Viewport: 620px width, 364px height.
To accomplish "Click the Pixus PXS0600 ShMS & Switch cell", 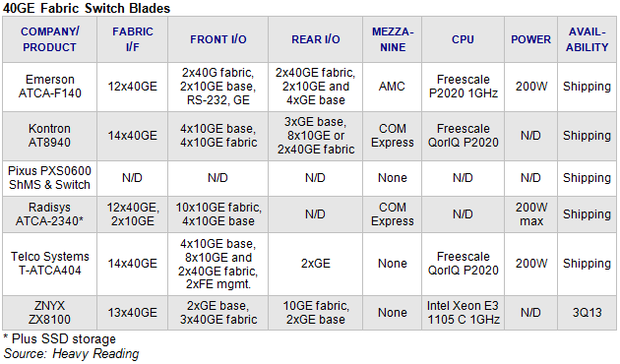I will [x=49, y=178].
